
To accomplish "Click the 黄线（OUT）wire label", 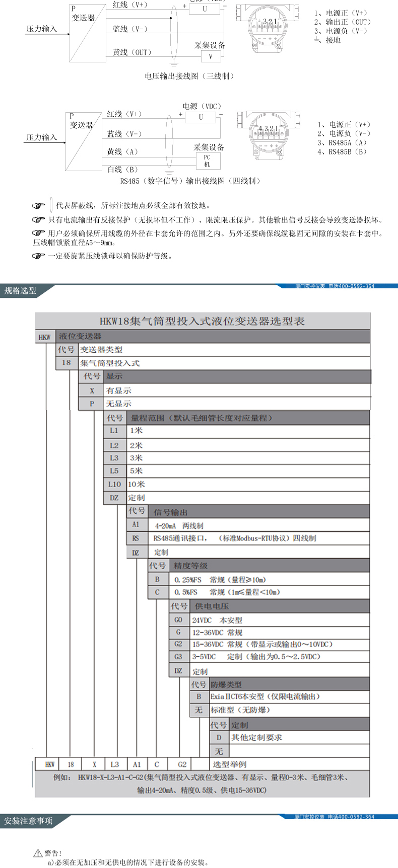I will pos(132,52).
